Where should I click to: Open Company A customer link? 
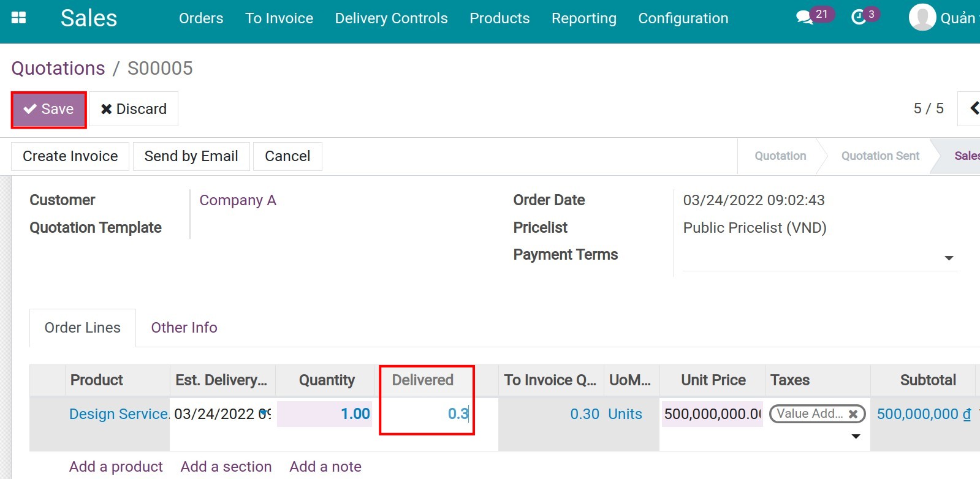[x=238, y=200]
